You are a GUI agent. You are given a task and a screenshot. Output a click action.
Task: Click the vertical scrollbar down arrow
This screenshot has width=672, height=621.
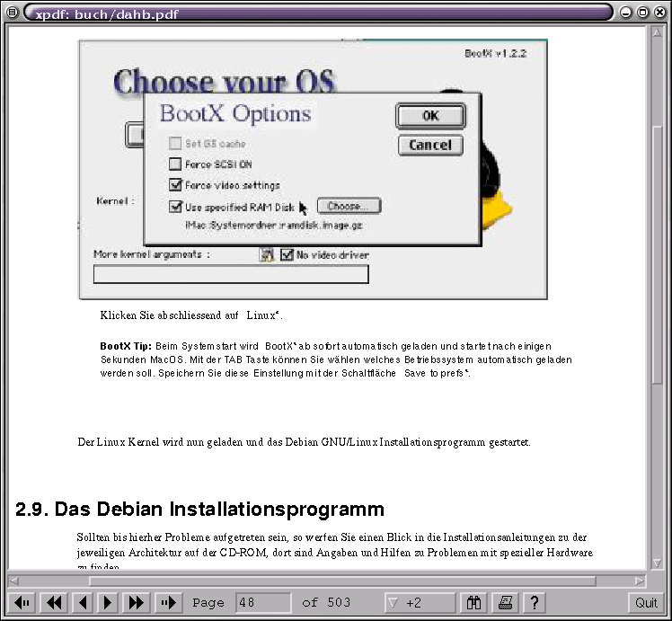point(657,563)
